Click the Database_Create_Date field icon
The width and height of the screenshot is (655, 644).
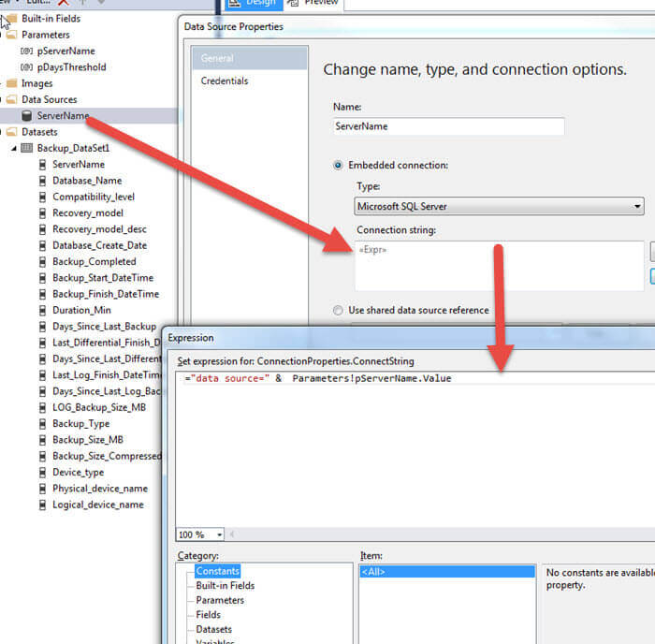tap(42, 245)
